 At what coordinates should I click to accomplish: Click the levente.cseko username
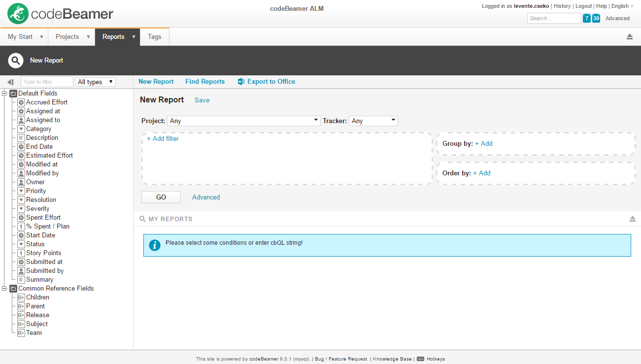[532, 6]
